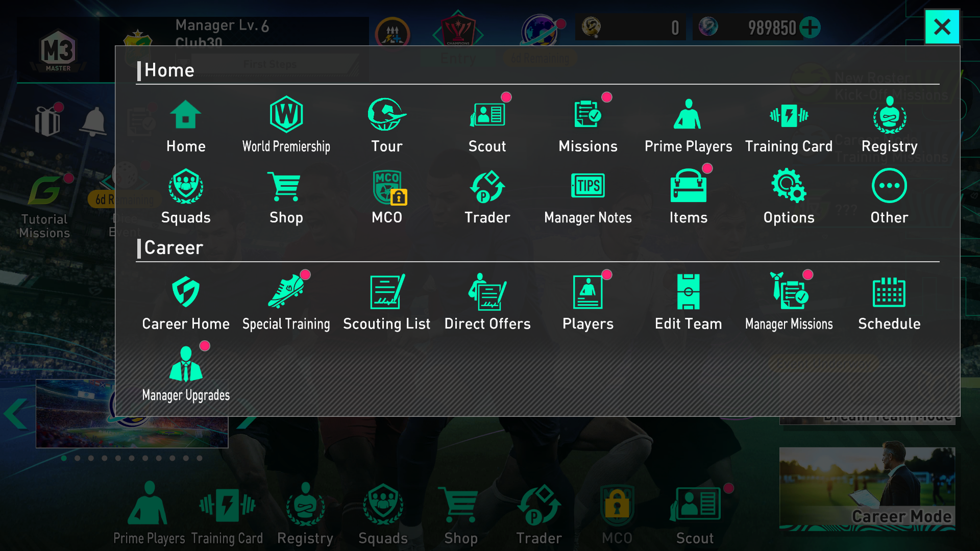Open the Scout card icon
Screen dimensions: 980x551
(487, 114)
